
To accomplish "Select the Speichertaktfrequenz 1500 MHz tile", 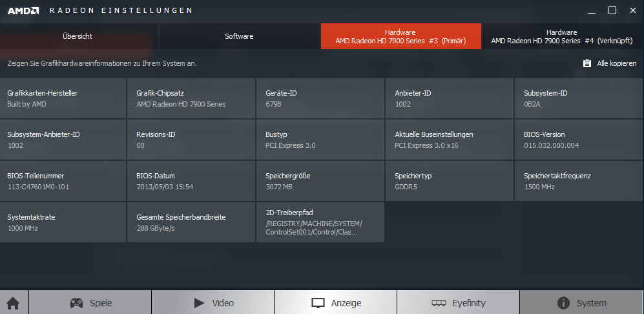I will (x=579, y=181).
